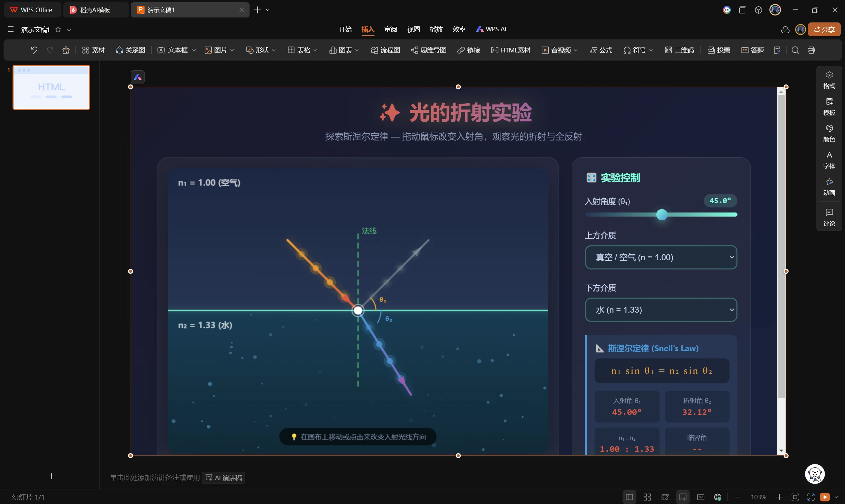Click the AI 演讲稿 button
845x504 pixels.
click(x=224, y=478)
